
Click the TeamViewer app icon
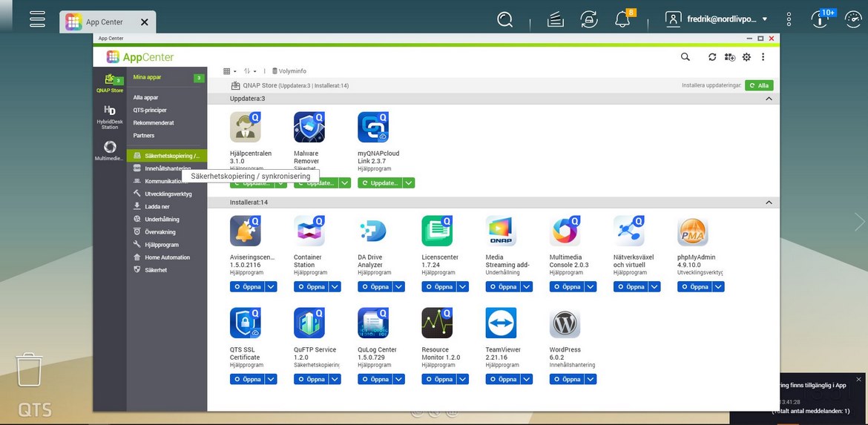point(501,323)
